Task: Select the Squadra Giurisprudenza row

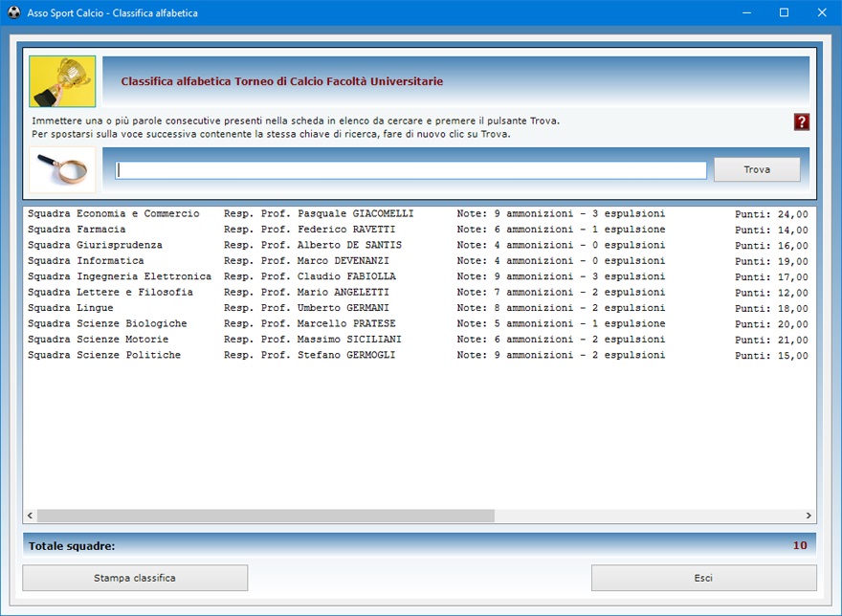Action: pos(418,245)
